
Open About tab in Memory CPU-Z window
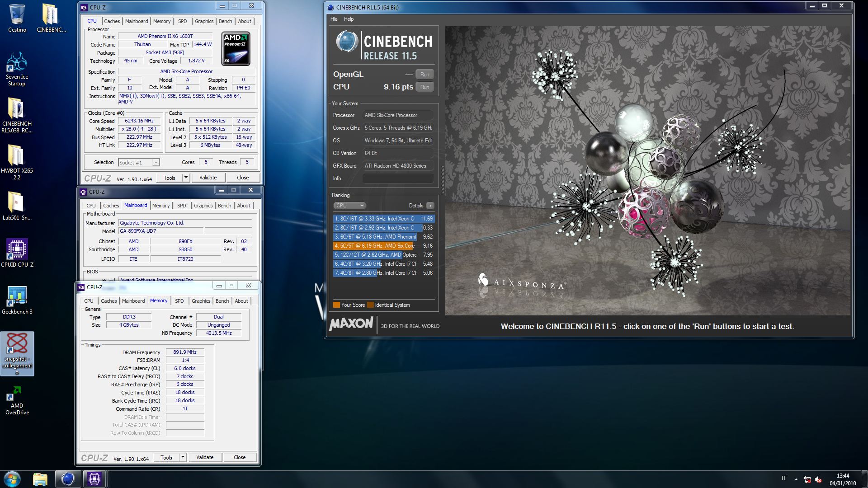point(241,301)
